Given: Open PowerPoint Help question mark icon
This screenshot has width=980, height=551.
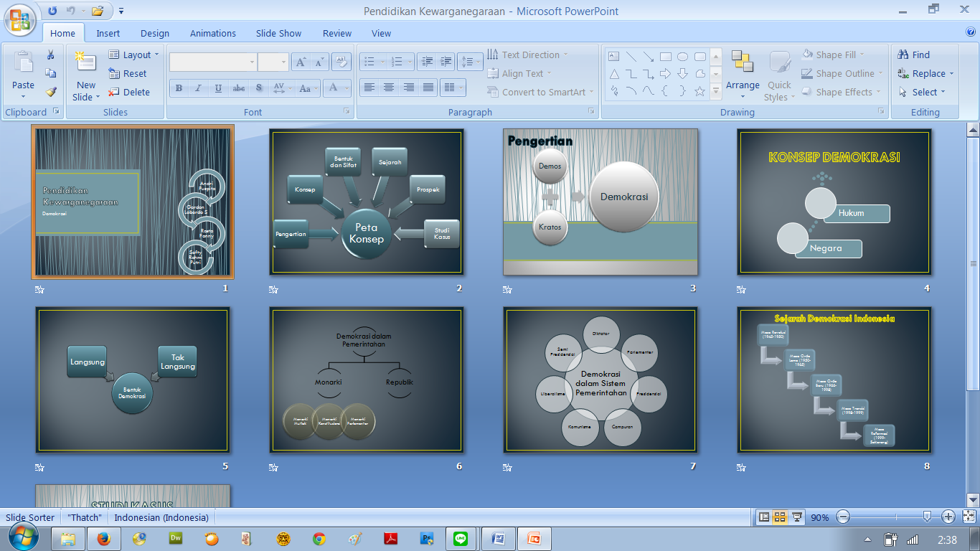Looking at the screenshot, I should click(971, 32).
